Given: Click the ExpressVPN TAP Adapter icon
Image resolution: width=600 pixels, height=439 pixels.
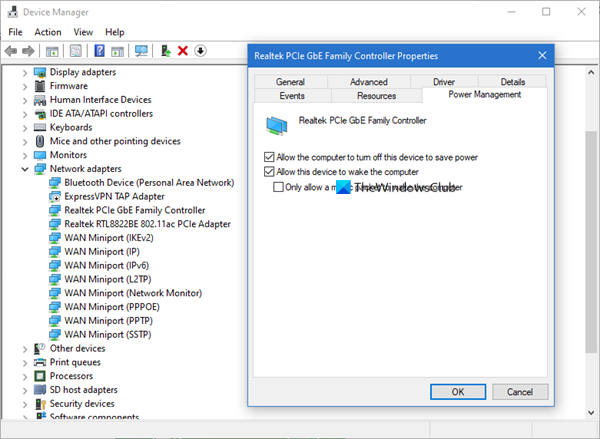Looking at the screenshot, I should [55, 197].
